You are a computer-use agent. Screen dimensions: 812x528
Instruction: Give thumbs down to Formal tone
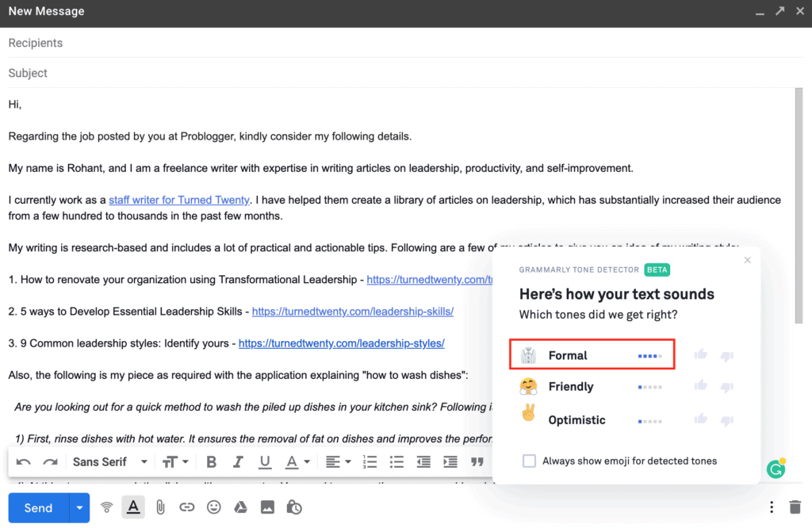point(727,356)
